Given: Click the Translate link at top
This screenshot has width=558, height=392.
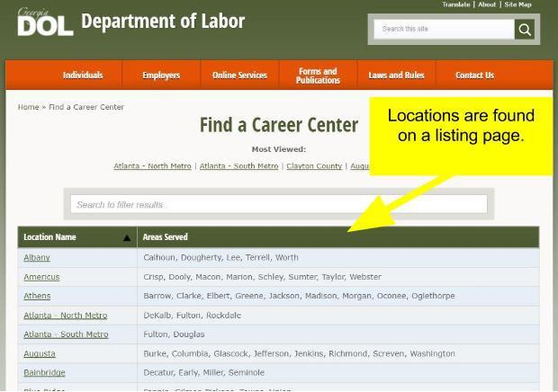Looking at the screenshot, I should (457, 4).
